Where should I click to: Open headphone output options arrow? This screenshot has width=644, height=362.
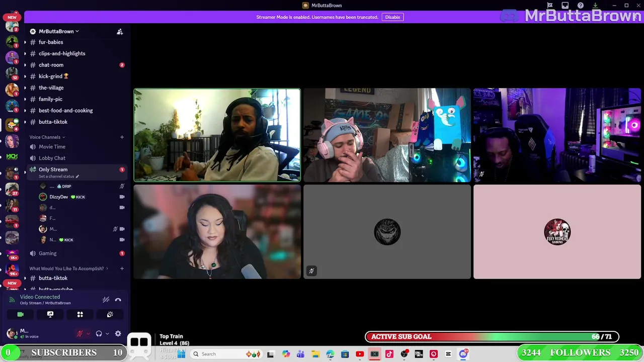tap(107, 334)
